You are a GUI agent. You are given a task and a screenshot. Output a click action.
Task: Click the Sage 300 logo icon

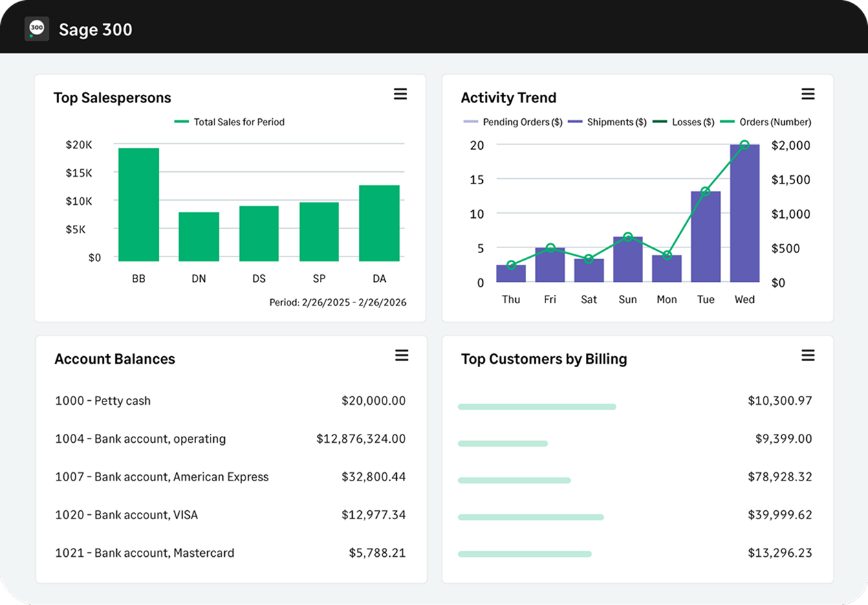(36, 29)
